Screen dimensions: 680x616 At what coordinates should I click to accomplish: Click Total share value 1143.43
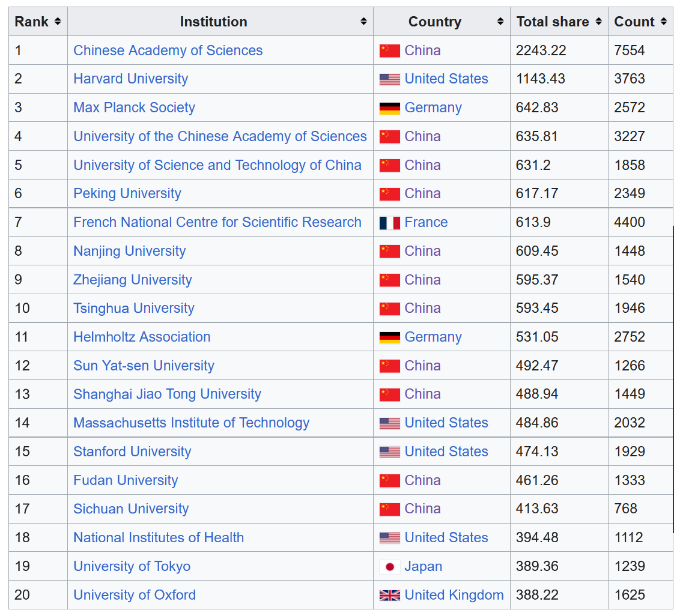point(541,79)
